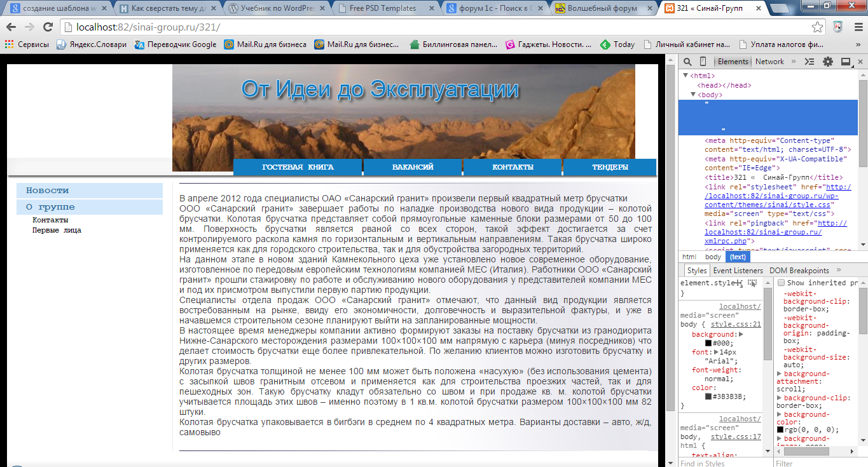Image resolution: width=868 pixels, height=467 pixels.
Task: Click the Find in Styles search field
Action: [719, 463]
